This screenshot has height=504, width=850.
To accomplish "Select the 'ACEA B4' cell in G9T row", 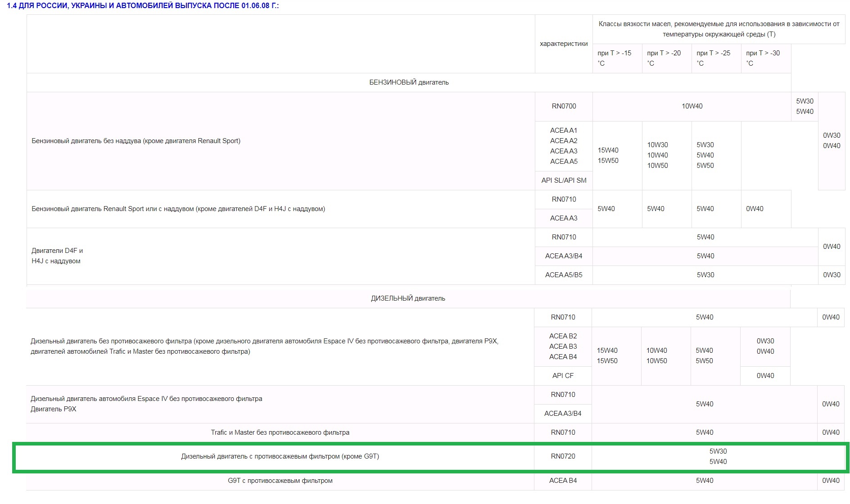I will click(x=563, y=481).
